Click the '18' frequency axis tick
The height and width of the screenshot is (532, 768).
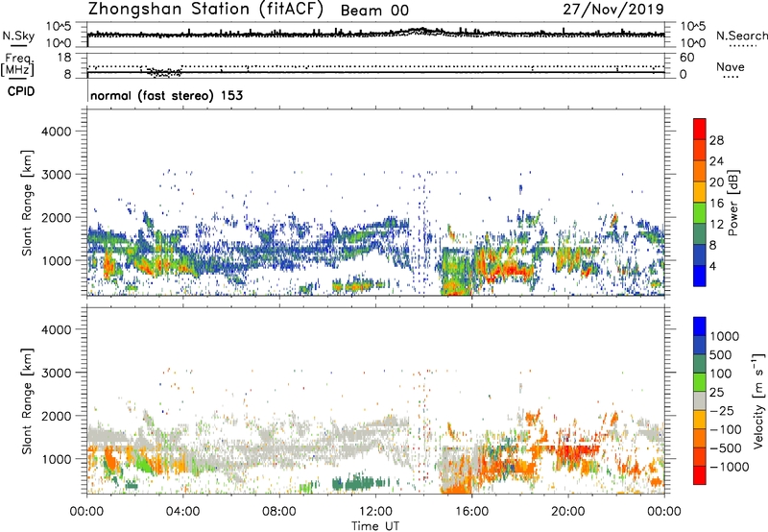(x=64, y=58)
